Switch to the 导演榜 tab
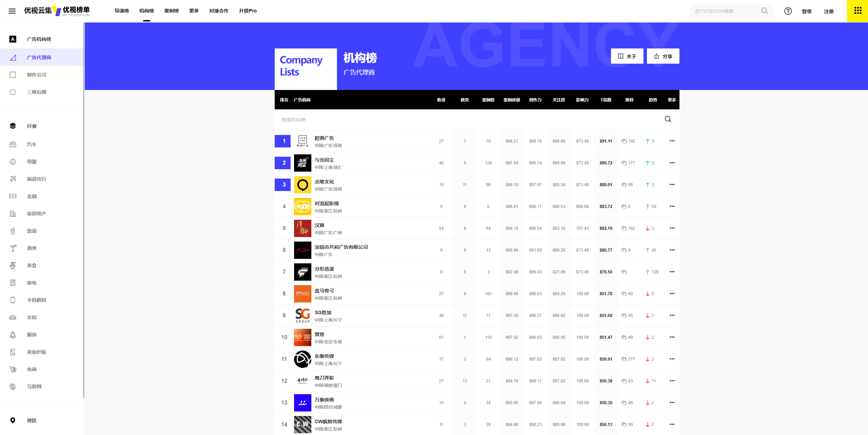The height and width of the screenshot is (435, 868). pyautogui.click(x=121, y=11)
